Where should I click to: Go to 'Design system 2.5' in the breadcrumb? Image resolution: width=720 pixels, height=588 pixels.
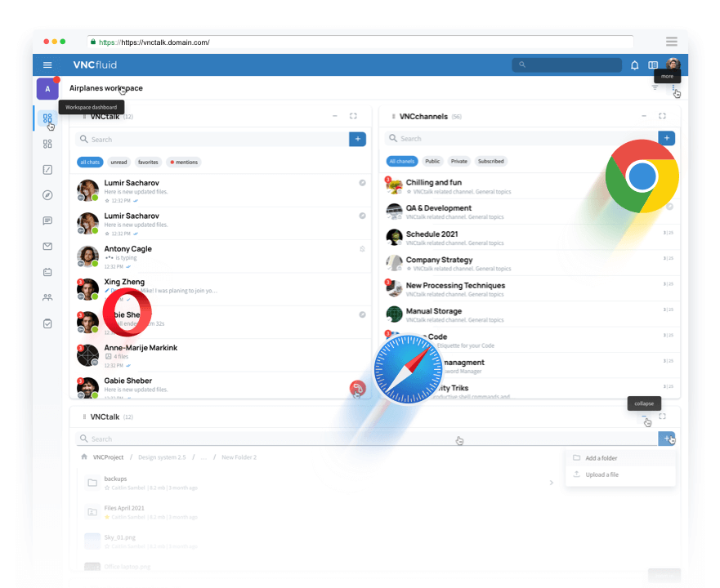162,457
